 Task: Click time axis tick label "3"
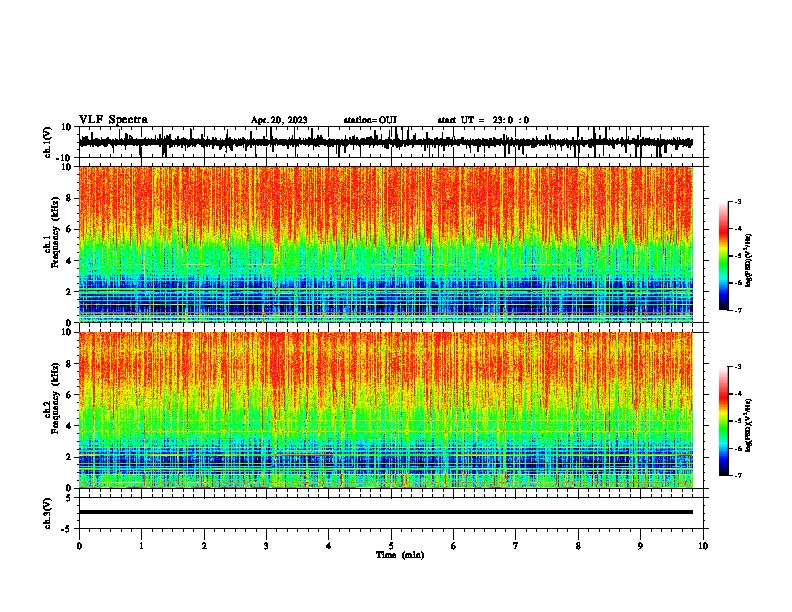click(266, 546)
